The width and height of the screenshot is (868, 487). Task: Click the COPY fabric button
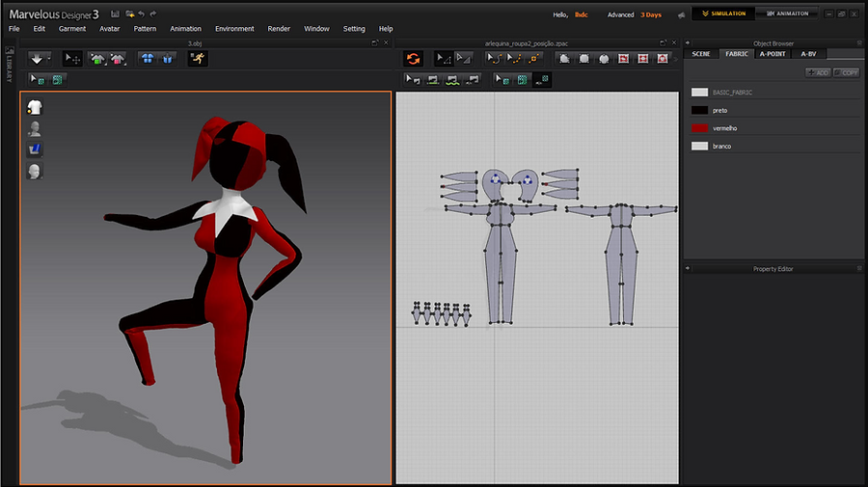point(847,72)
